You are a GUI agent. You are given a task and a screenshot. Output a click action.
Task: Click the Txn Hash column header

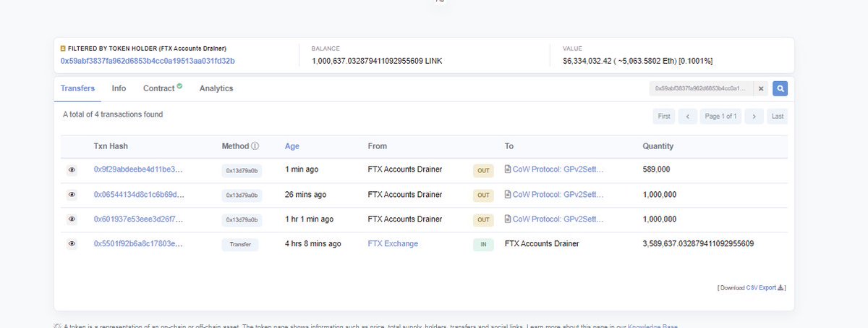(x=111, y=146)
